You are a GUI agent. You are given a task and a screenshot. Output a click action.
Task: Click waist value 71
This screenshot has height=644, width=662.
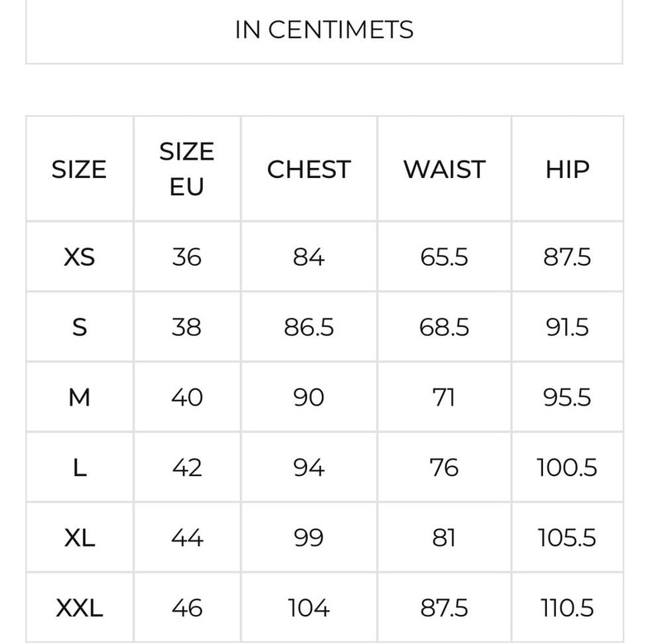click(444, 397)
